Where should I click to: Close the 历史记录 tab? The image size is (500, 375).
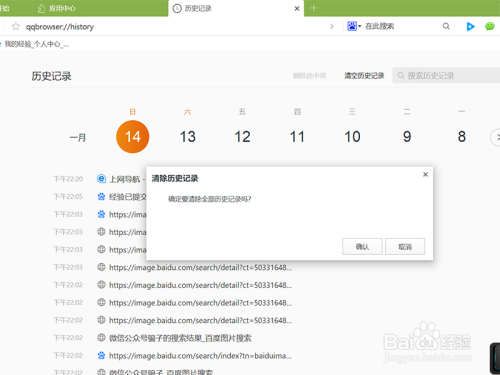point(297,8)
